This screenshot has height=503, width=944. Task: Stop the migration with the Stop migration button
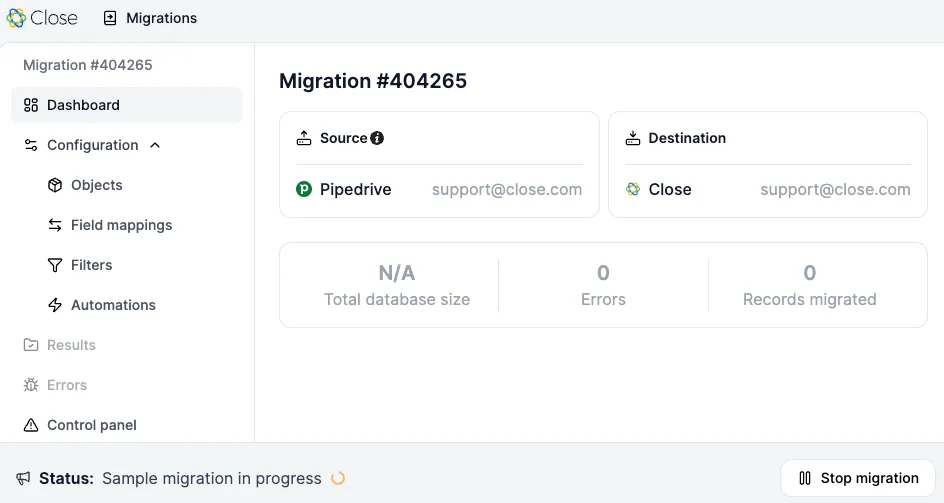857,478
